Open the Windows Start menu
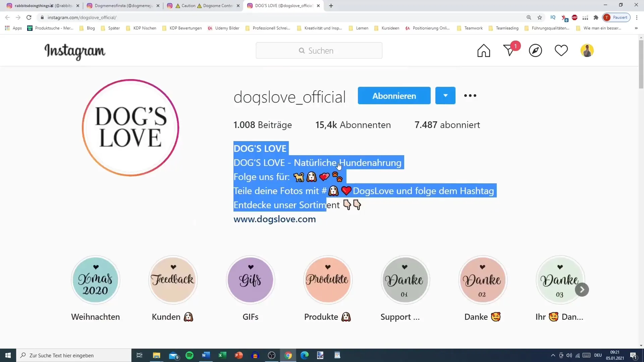The image size is (644, 362). point(8,355)
